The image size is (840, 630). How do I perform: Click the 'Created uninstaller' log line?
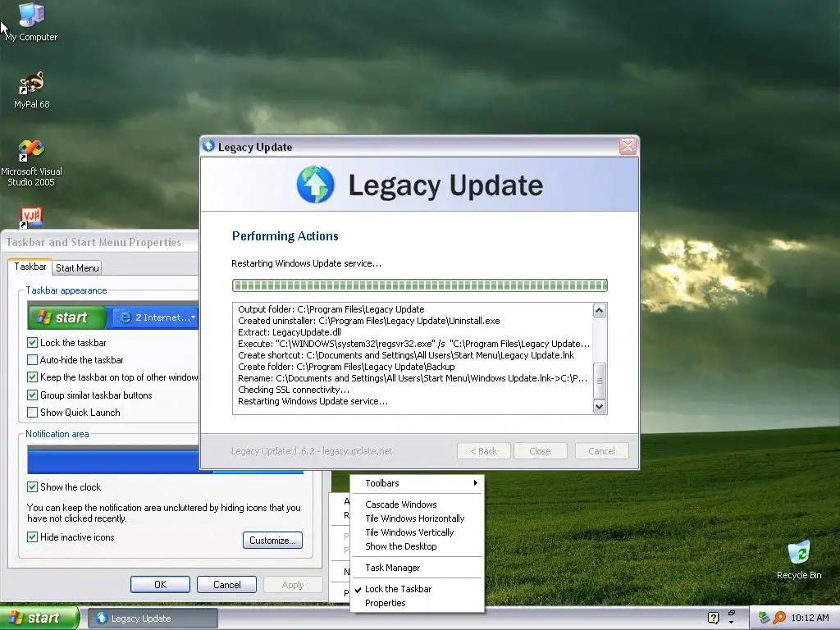(369, 321)
